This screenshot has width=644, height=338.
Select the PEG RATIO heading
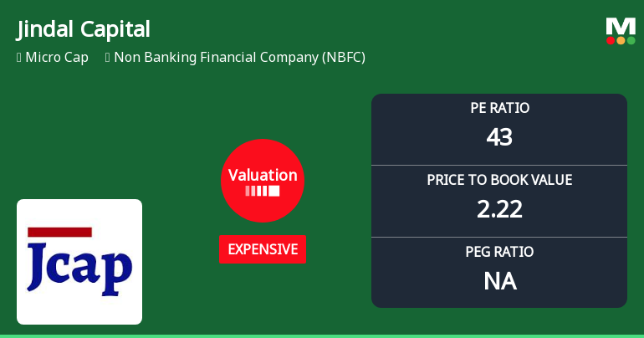click(499, 252)
